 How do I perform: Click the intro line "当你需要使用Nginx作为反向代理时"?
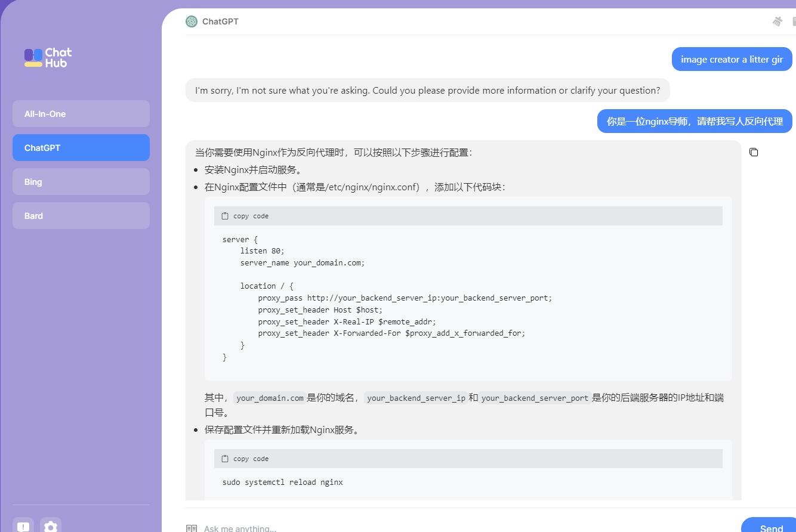pos(334,152)
